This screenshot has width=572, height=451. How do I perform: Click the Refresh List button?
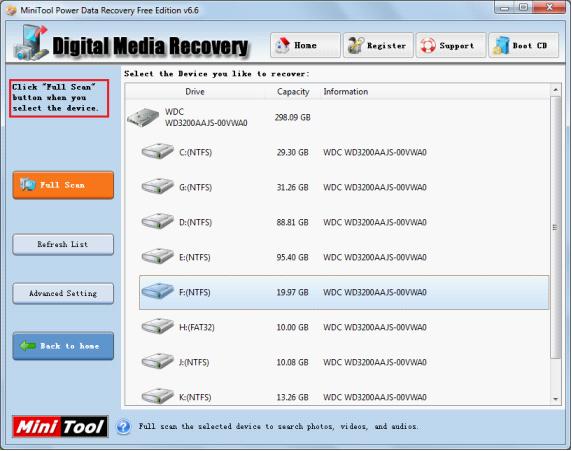63,244
